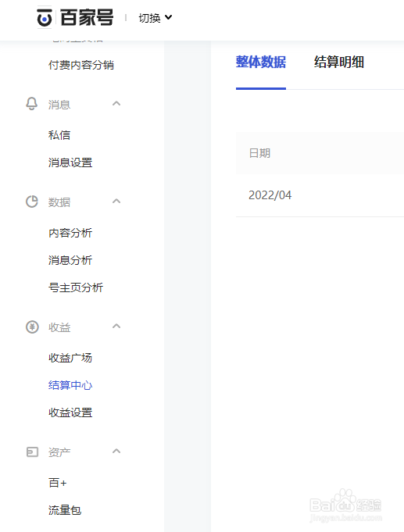The height and width of the screenshot is (532, 404).
Task: Select the 消息 sidebar section label
Action: click(x=59, y=105)
